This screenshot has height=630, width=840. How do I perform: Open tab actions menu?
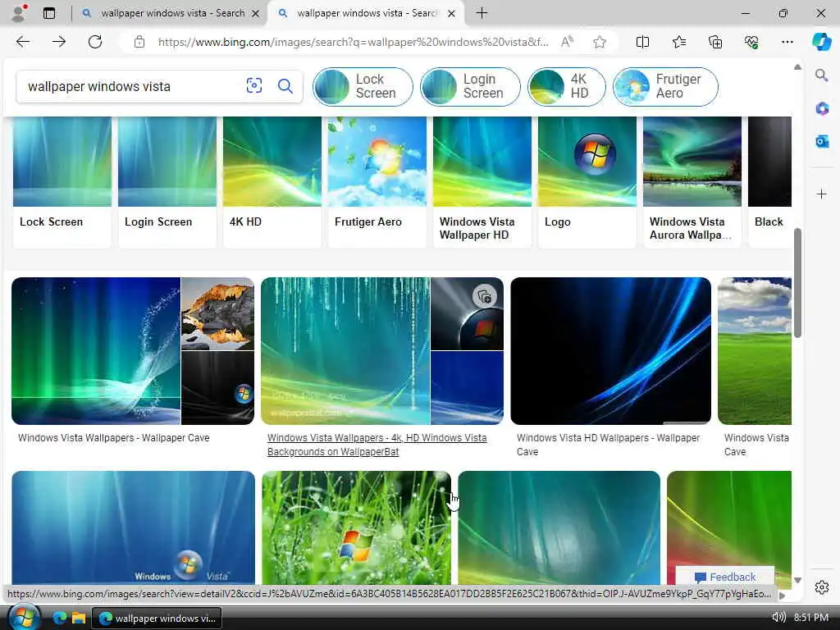click(x=48, y=13)
